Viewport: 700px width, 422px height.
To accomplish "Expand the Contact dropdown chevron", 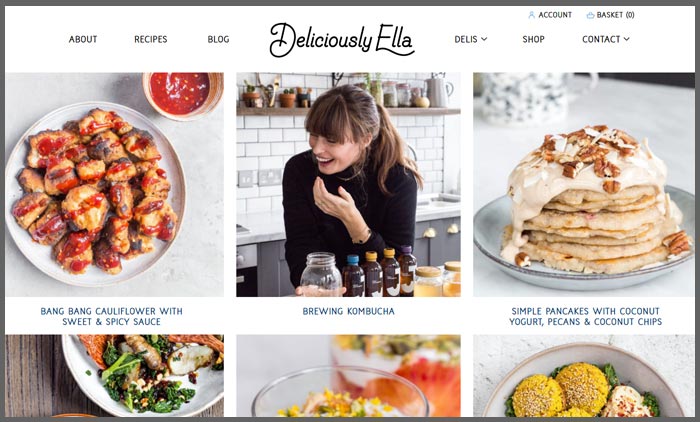I will click(x=626, y=39).
